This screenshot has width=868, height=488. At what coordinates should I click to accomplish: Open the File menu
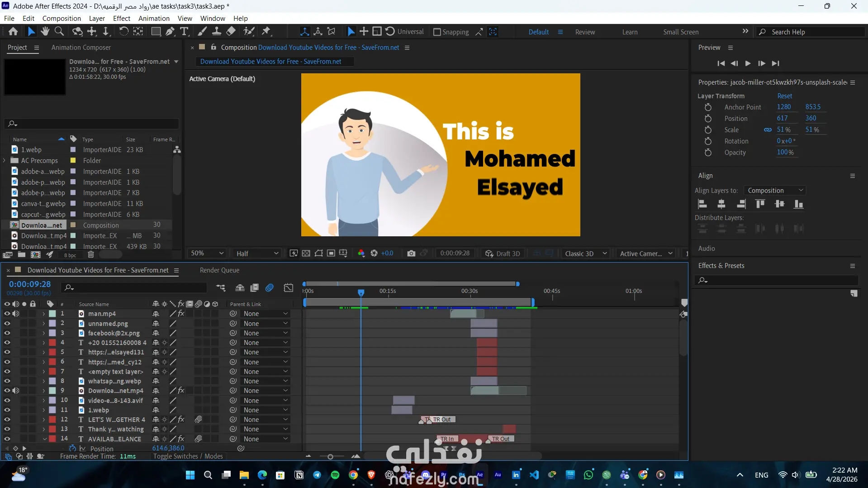(x=9, y=19)
